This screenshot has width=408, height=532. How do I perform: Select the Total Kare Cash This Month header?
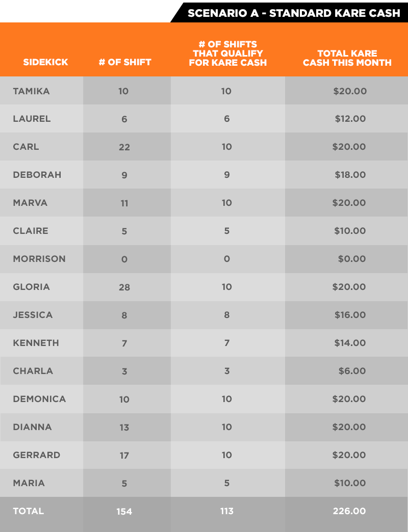[x=347, y=58]
